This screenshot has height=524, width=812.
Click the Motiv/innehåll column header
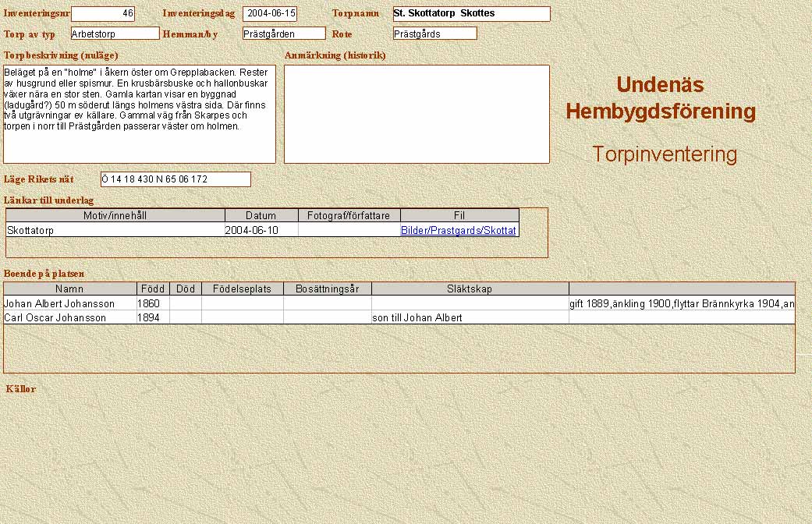click(x=115, y=216)
